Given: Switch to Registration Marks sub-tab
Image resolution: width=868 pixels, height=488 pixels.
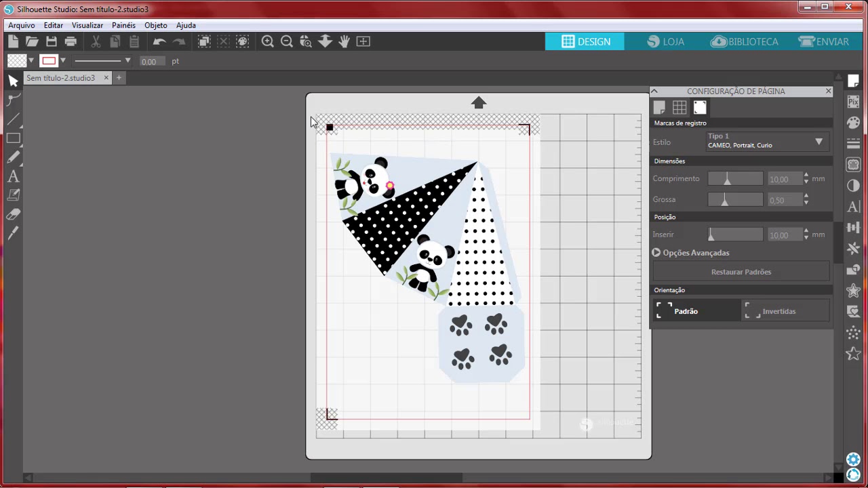Looking at the screenshot, I should [x=700, y=108].
